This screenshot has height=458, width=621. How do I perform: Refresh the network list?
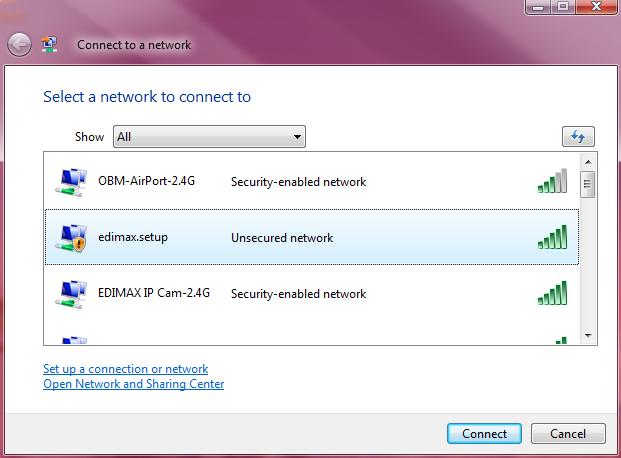(578, 137)
